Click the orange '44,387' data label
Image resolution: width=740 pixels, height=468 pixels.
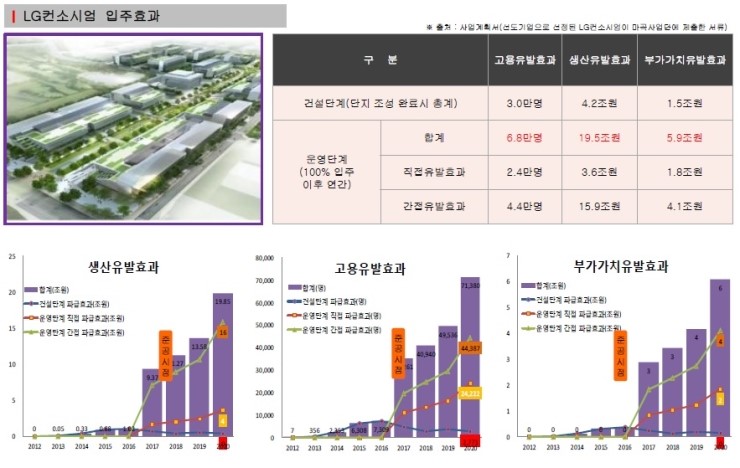(470, 348)
